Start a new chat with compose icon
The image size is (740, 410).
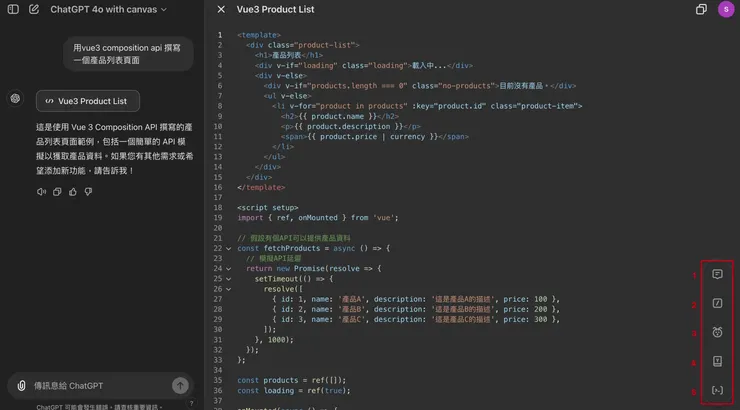(34, 9)
